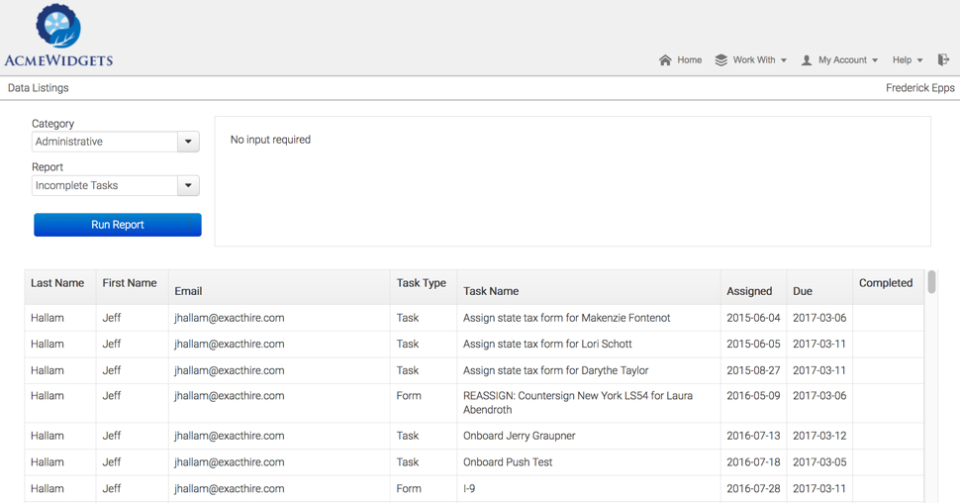Viewport: 960px width, 503px height.
Task: Click the Assigned column header
Action: pyautogui.click(x=749, y=291)
